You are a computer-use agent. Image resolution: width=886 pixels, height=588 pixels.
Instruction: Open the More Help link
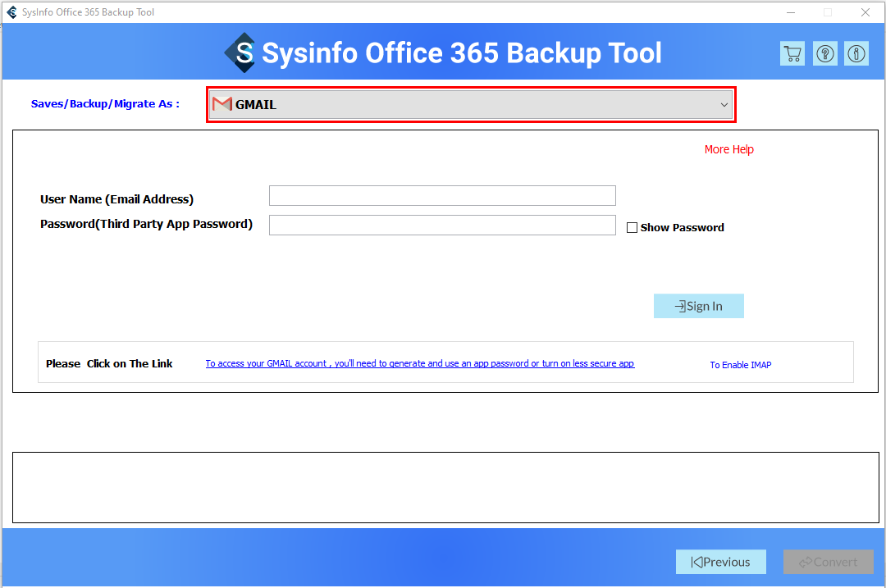point(729,149)
